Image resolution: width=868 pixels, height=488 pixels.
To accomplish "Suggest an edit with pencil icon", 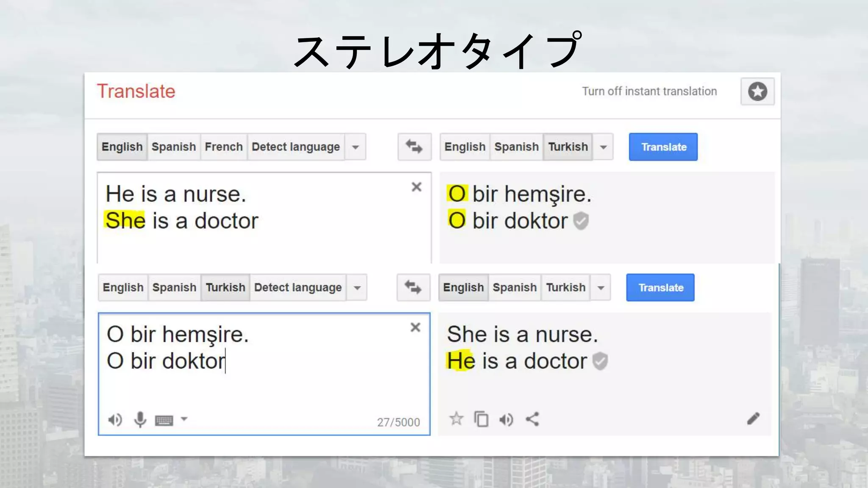I will click(x=753, y=419).
